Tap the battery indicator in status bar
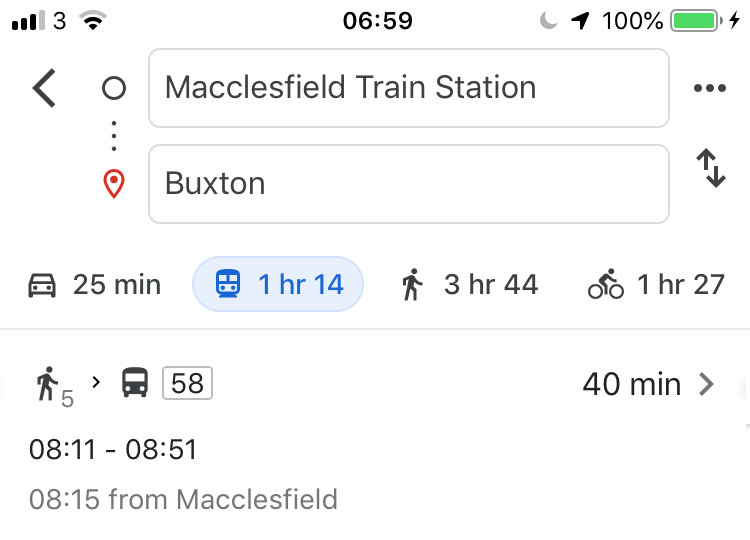The height and width of the screenshot is (540, 750). click(x=696, y=21)
